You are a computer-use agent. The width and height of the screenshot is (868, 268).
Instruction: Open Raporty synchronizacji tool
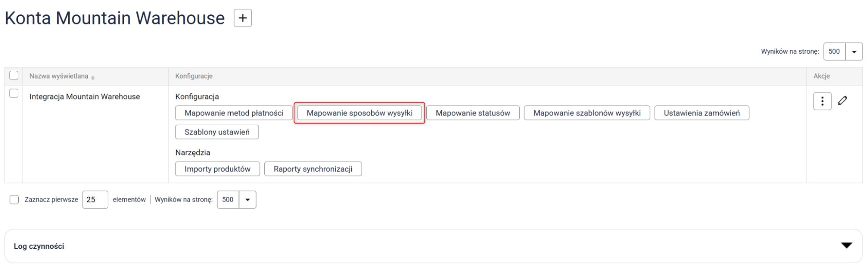313,169
